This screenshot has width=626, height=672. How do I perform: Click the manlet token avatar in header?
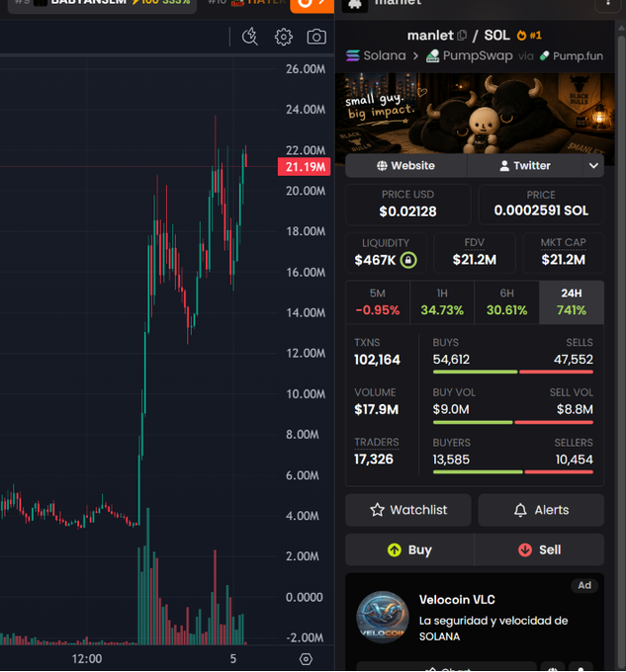[x=355, y=4]
